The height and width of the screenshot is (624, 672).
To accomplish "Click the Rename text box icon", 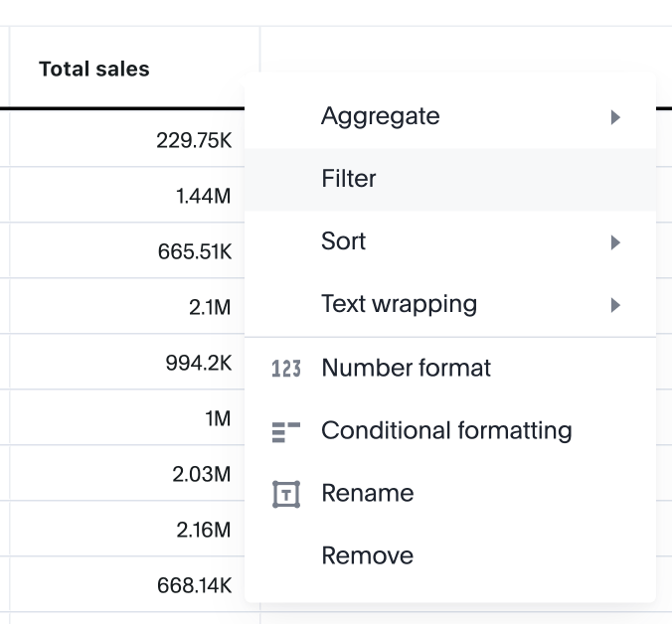I will (x=286, y=494).
